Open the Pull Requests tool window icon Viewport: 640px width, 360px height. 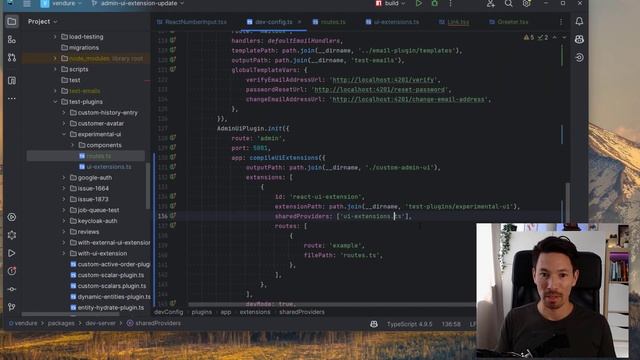(12, 58)
